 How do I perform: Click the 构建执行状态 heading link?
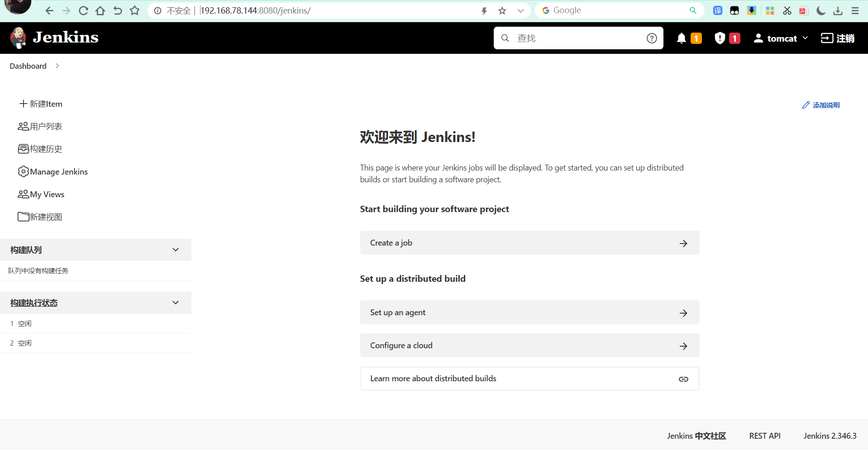[x=34, y=303]
